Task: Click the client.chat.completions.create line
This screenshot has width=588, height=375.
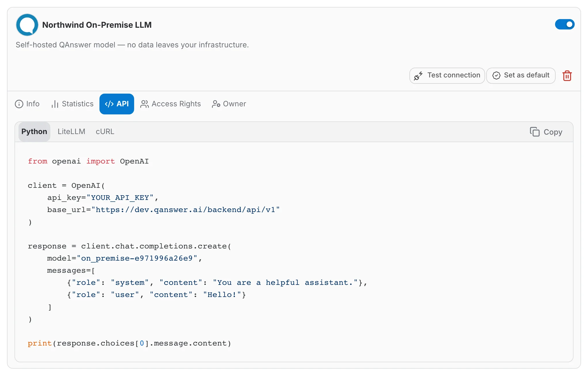Action: point(129,246)
